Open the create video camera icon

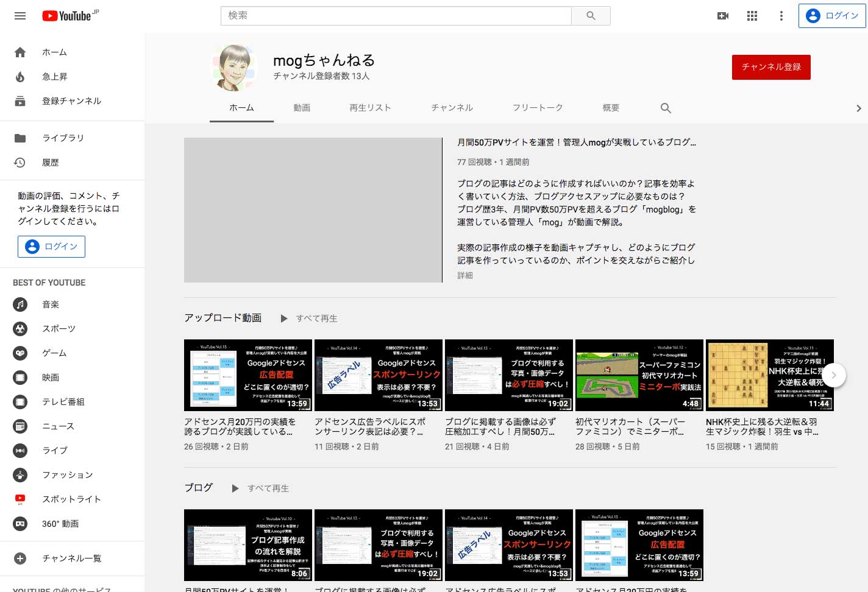coord(723,16)
